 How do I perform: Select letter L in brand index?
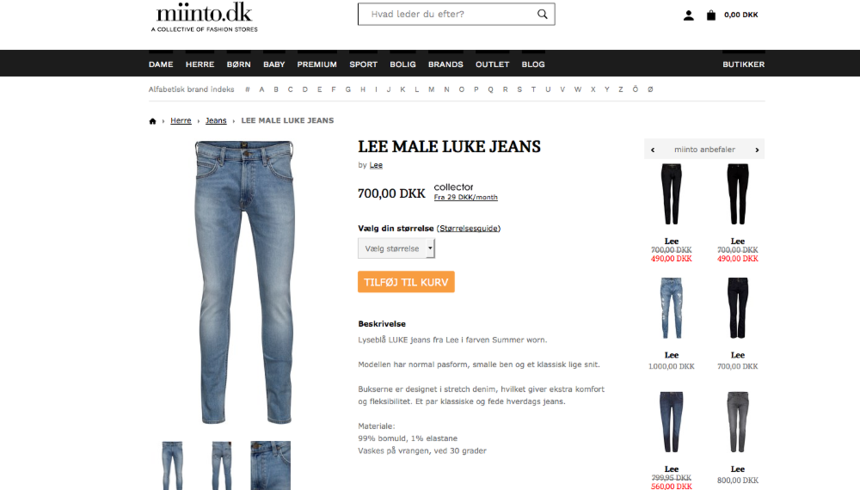pyautogui.click(x=417, y=89)
